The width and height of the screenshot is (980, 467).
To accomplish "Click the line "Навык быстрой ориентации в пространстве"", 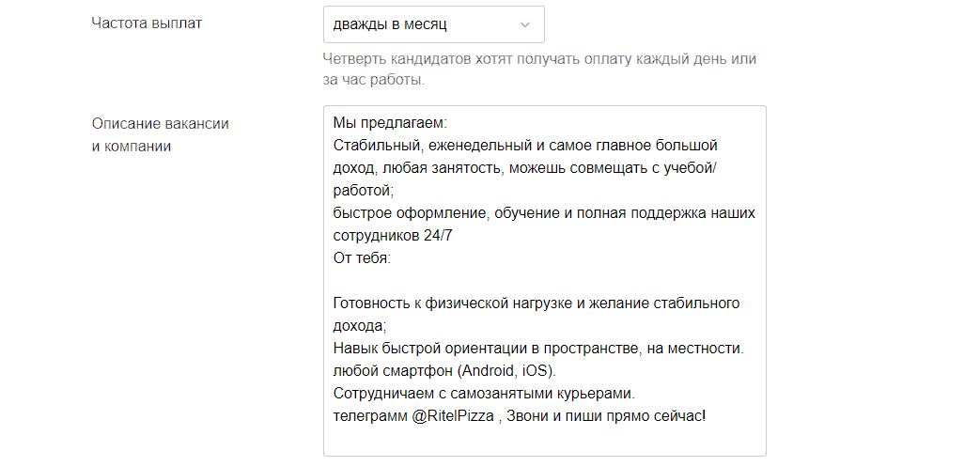I will click(x=538, y=349).
